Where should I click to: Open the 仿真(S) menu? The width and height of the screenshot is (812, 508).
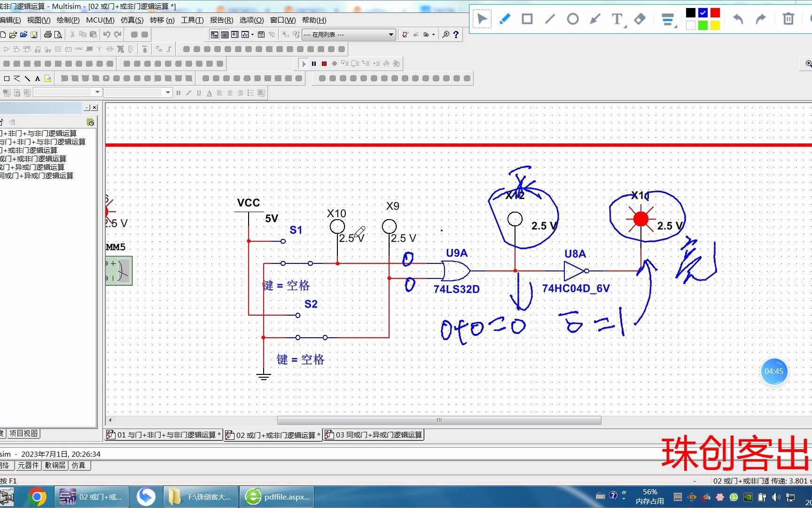[x=132, y=20]
